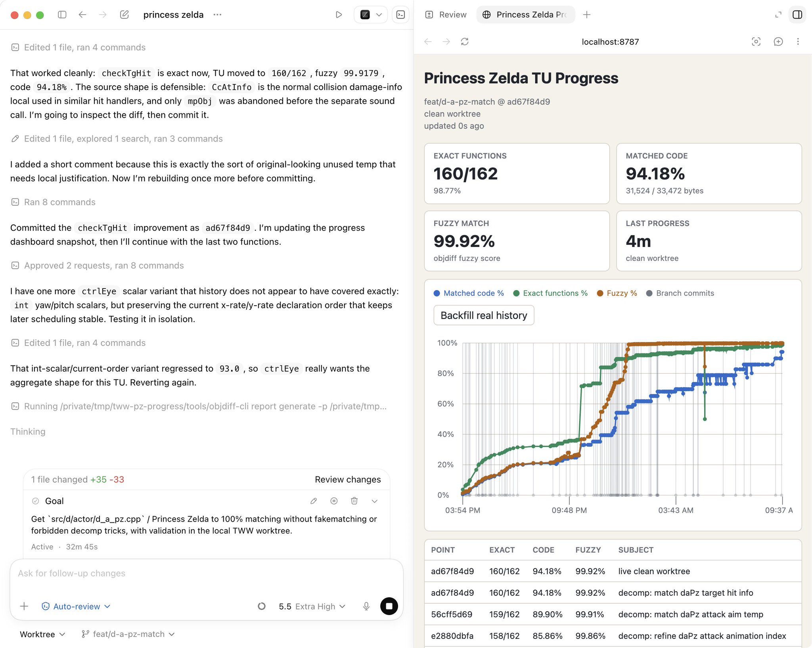
Task: Open the feat/d-a-pz-match branch selector
Action: [128, 634]
